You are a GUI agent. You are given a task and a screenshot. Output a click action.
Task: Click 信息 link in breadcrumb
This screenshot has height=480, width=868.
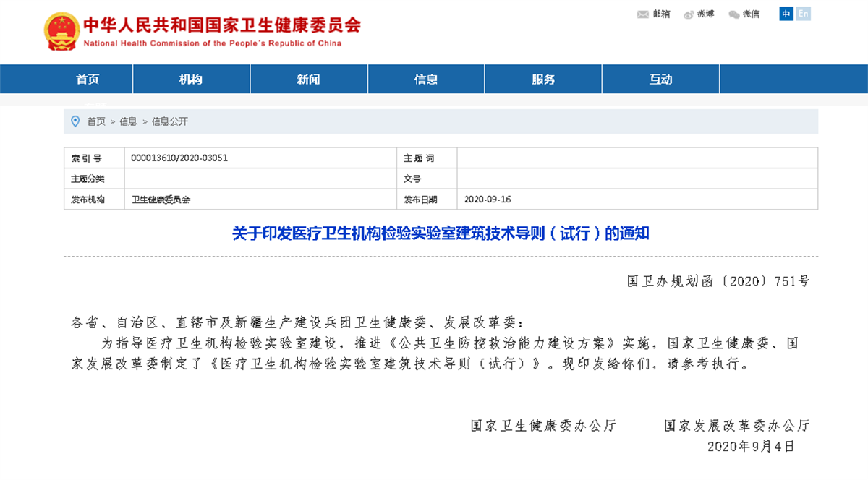[x=128, y=121]
